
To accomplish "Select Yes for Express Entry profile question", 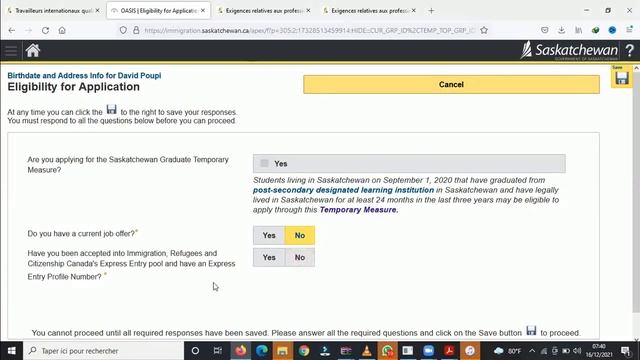I will pyautogui.click(x=269, y=258).
